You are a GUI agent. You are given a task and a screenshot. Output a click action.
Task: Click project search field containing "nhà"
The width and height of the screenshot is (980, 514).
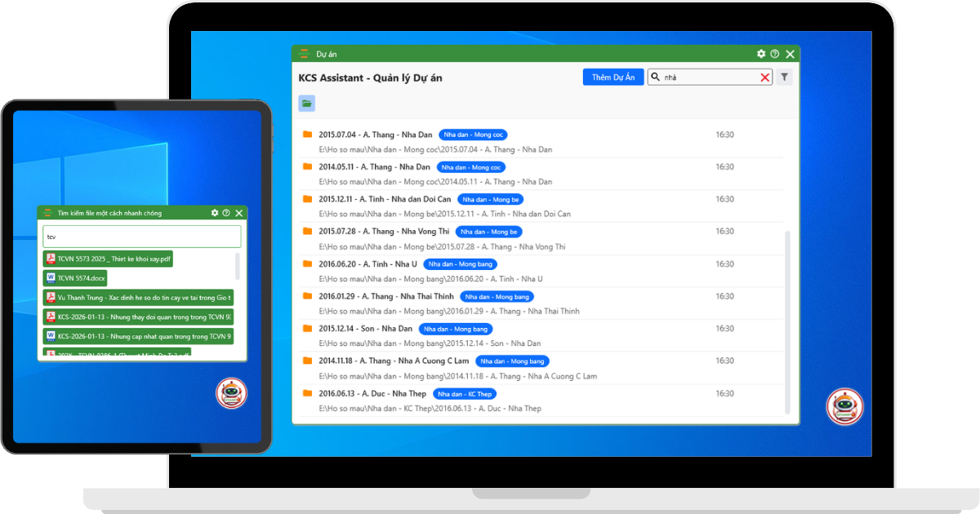(706, 78)
